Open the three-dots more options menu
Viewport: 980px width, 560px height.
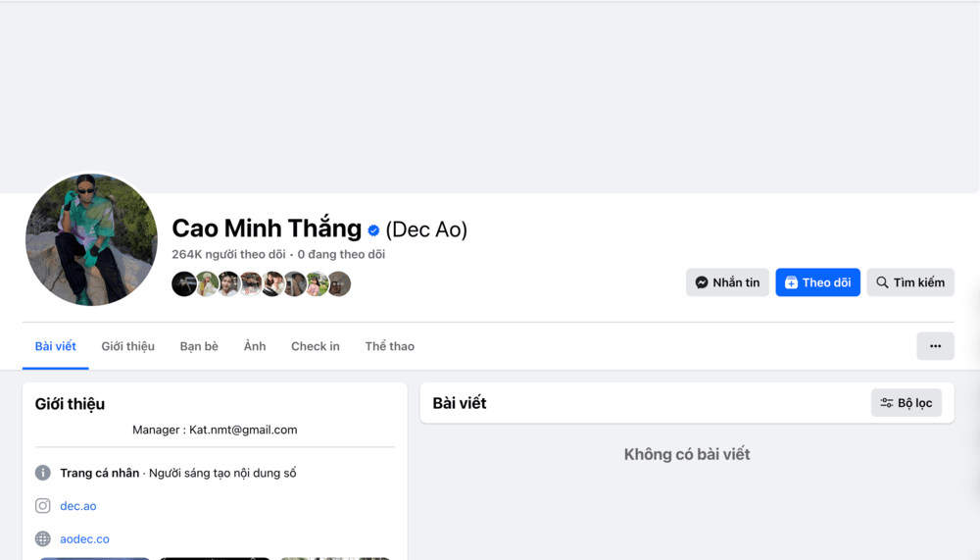(x=935, y=346)
